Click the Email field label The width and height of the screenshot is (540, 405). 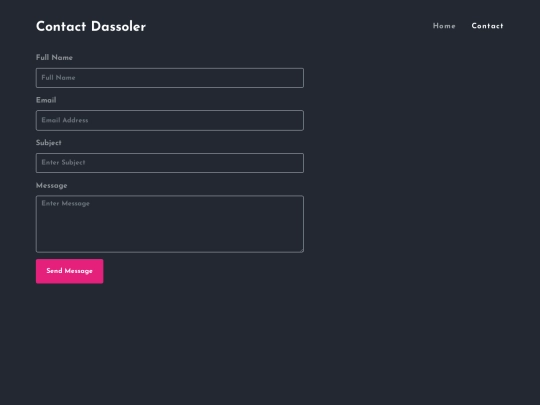46,100
